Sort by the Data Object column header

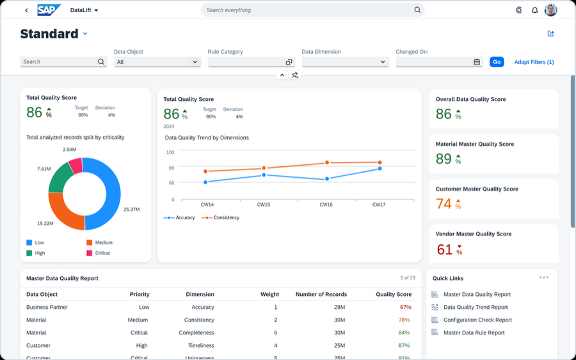42,294
